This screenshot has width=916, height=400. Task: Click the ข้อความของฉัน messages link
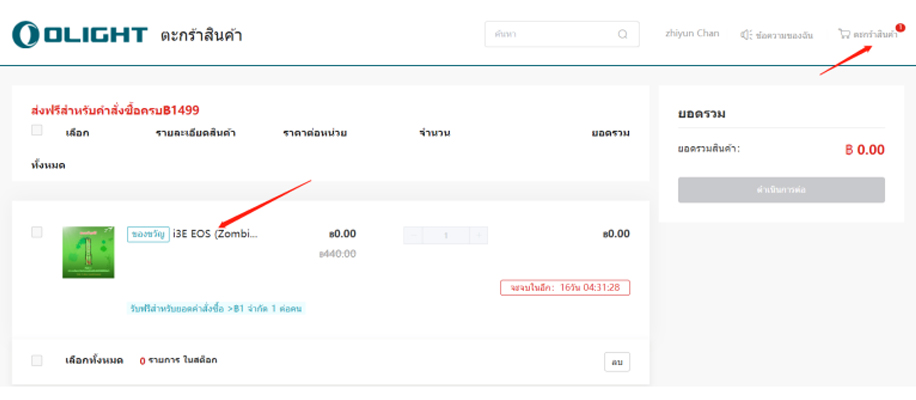[784, 35]
